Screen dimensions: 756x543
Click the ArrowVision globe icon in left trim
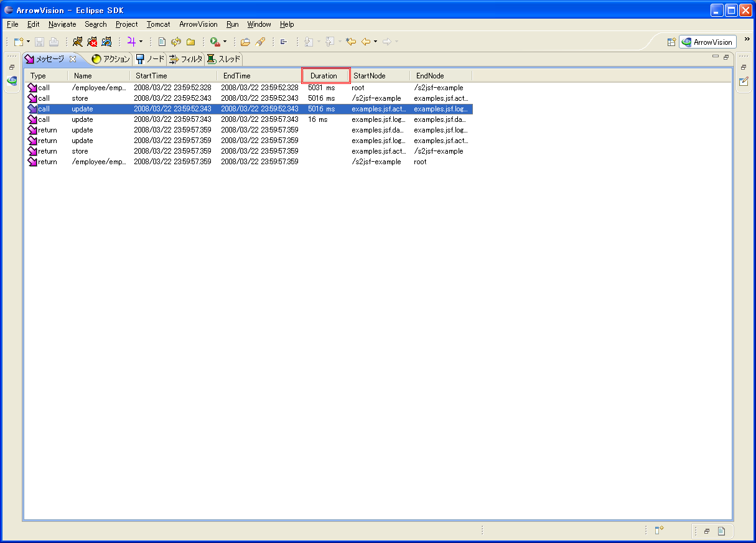pyautogui.click(x=12, y=80)
